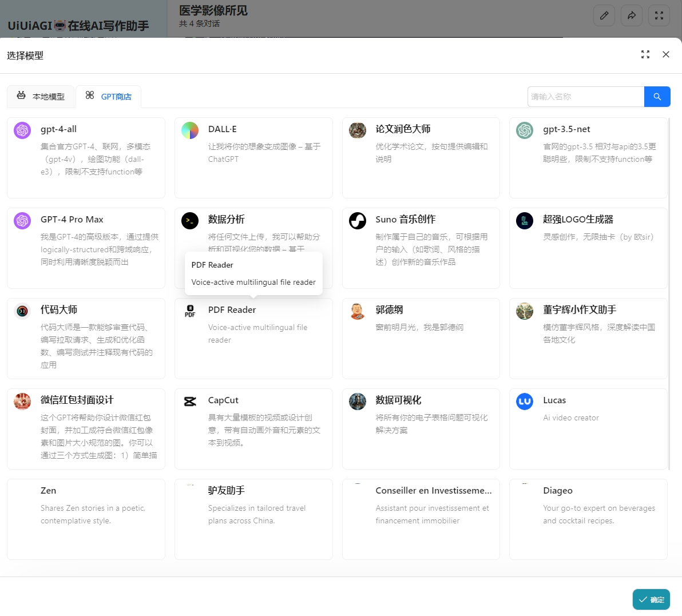The image size is (682, 616).
Task: Click the '窗前明月光，我是郭德纲' description
Action: coord(419,327)
